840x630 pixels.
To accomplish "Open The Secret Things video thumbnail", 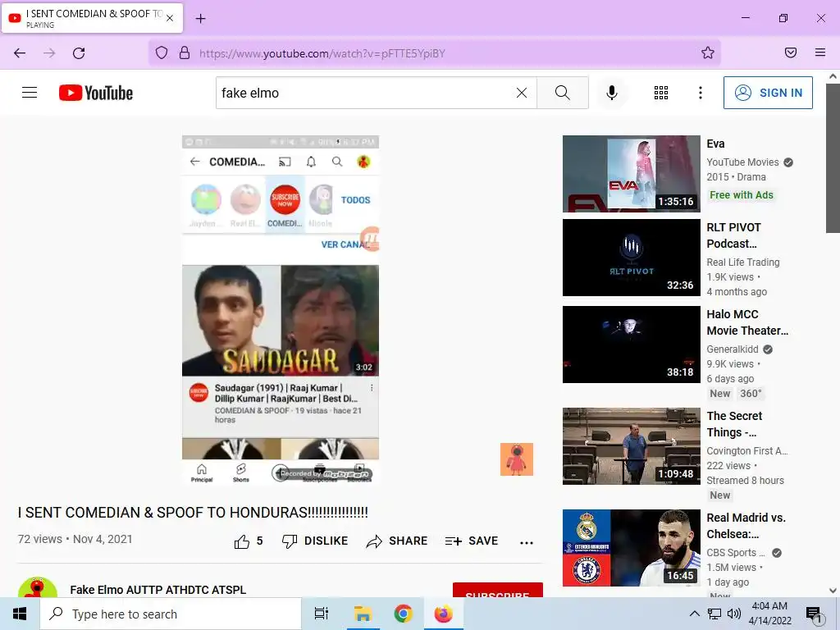I will pos(631,445).
